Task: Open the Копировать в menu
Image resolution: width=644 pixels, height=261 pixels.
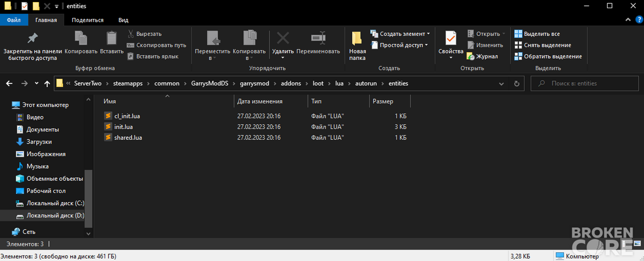Action: point(249,46)
